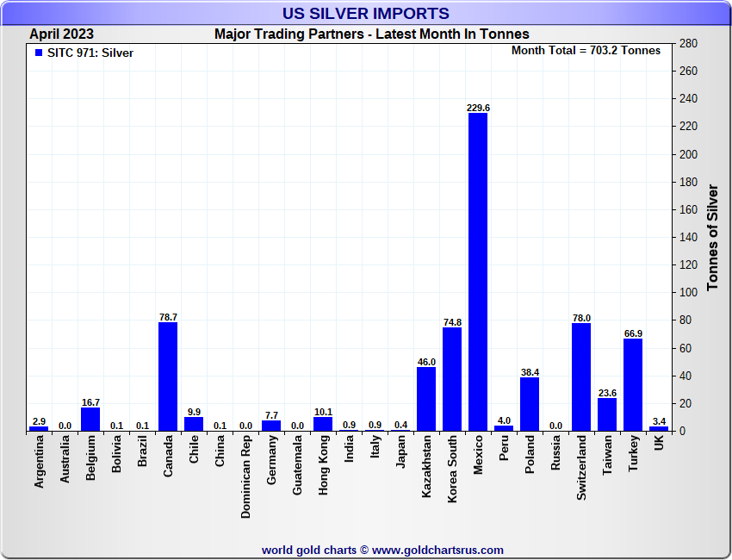Click the 280 value on the y-axis
Image resolution: width=732 pixels, height=560 pixels.
[688, 43]
